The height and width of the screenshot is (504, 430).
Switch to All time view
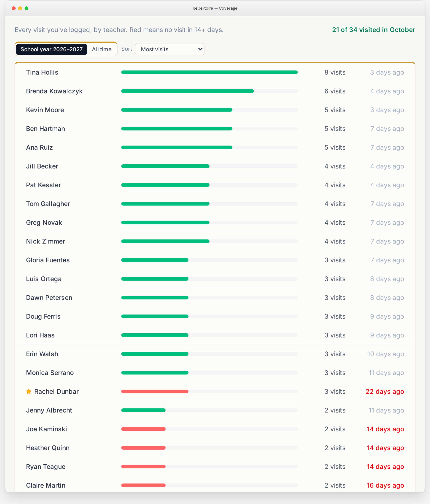(102, 49)
